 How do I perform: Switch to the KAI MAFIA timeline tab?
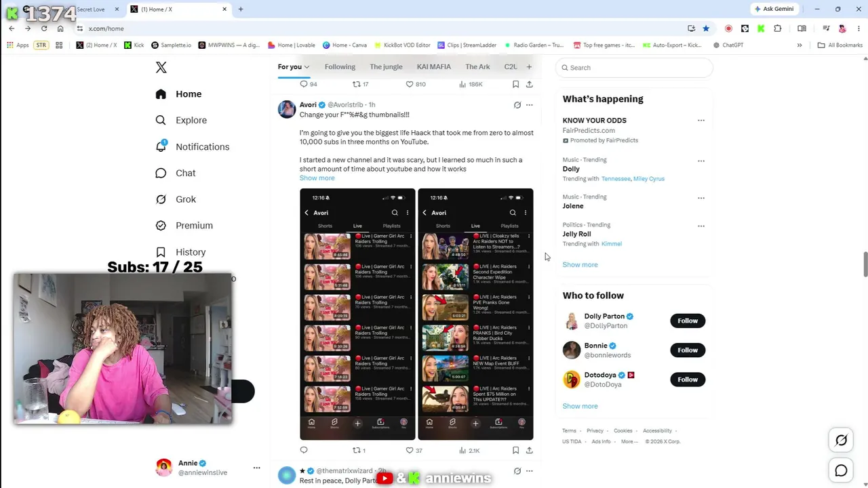(x=434, y=66)
